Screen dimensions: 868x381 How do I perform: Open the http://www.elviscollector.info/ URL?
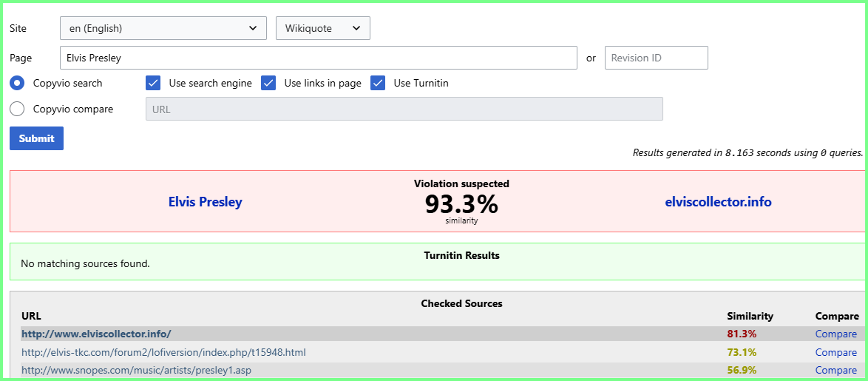point(96,334)
